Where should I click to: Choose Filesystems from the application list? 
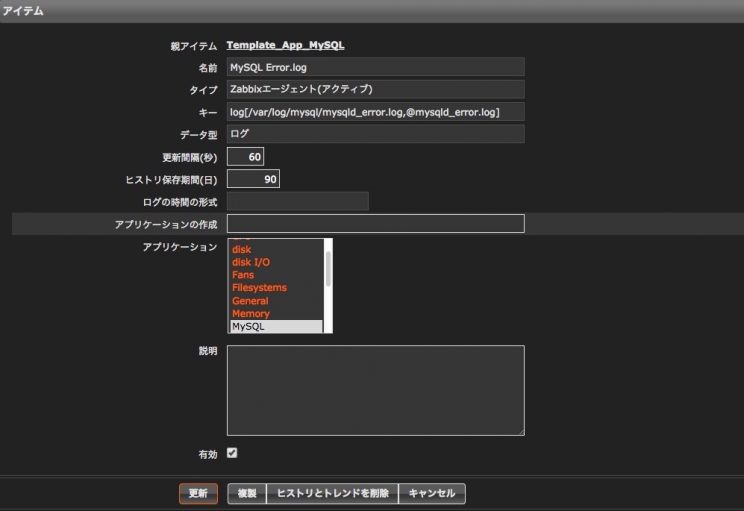tap(259, 288)
